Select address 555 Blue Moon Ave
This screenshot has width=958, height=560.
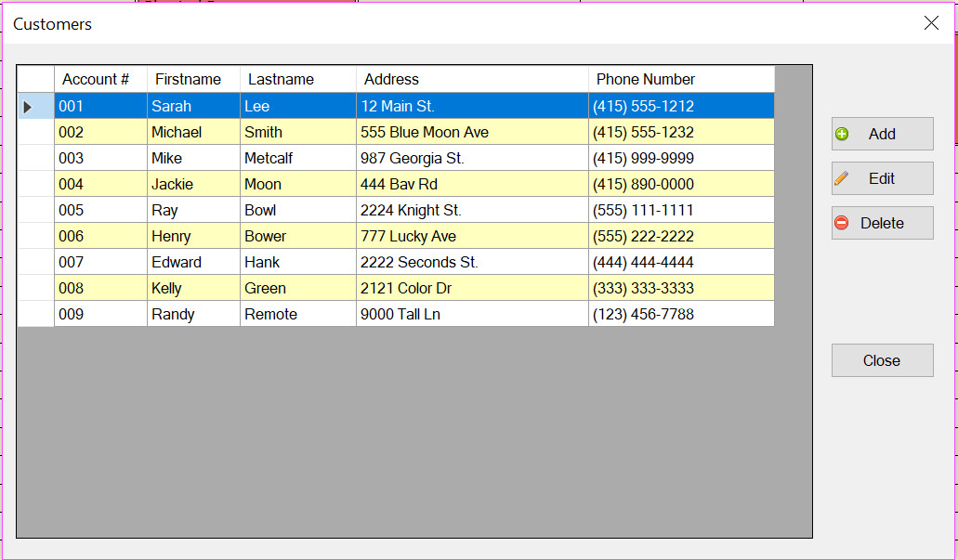tap(472, 132)
